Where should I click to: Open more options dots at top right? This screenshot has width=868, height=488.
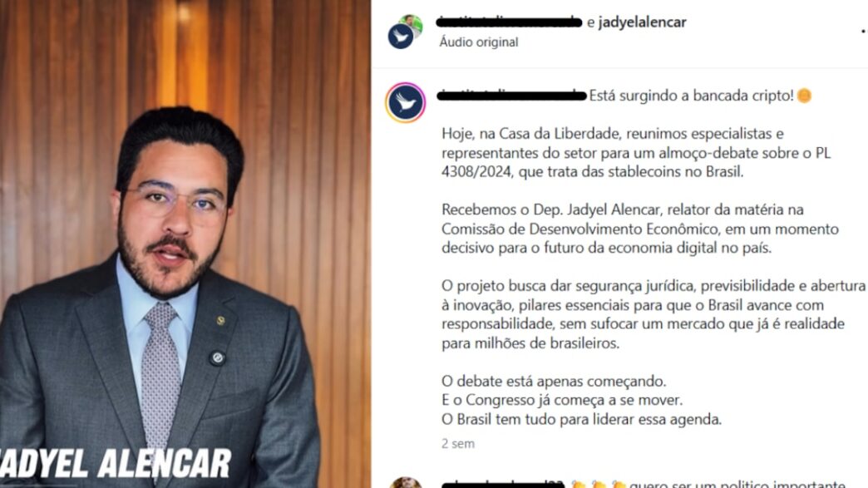[864, 31]
